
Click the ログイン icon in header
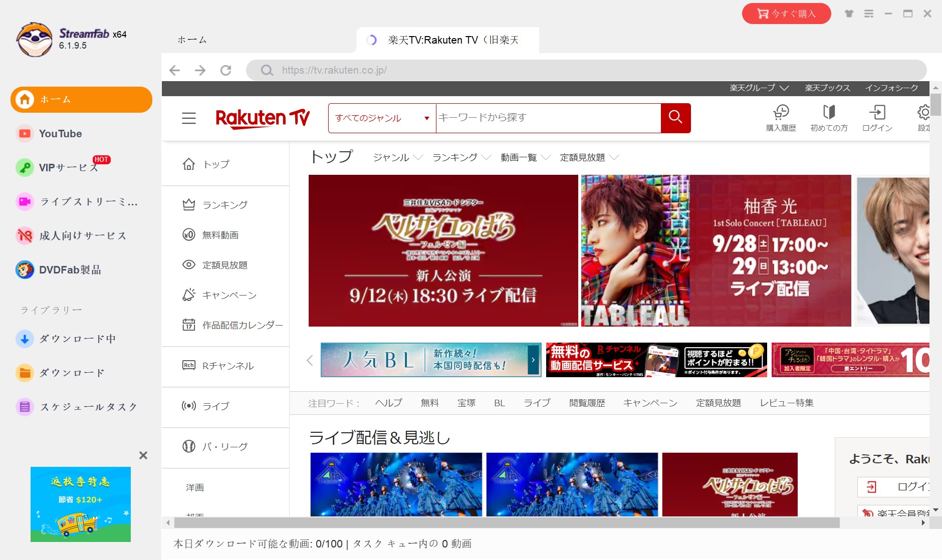click(x=877, y=118)
